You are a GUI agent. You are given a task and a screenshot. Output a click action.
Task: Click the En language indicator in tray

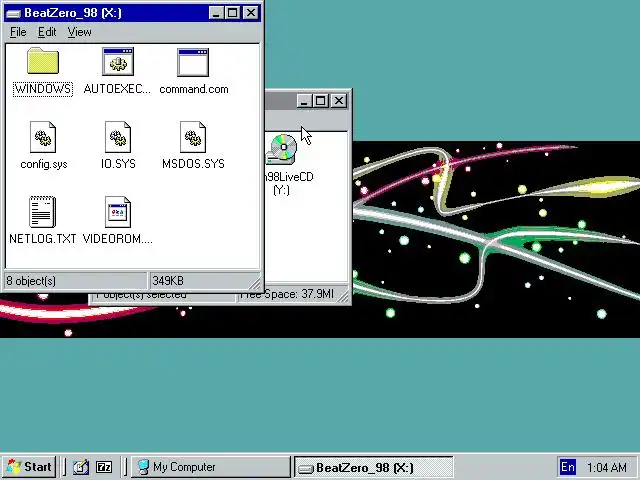[x=568, y=467]
